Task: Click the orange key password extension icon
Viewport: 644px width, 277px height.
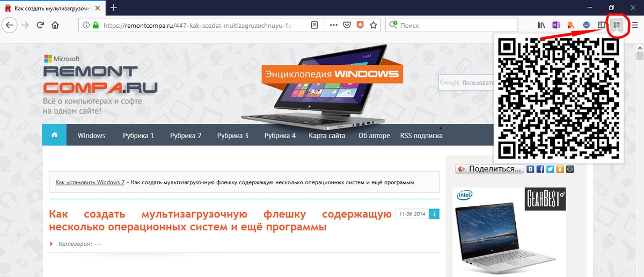Action: tap(572, 25)
